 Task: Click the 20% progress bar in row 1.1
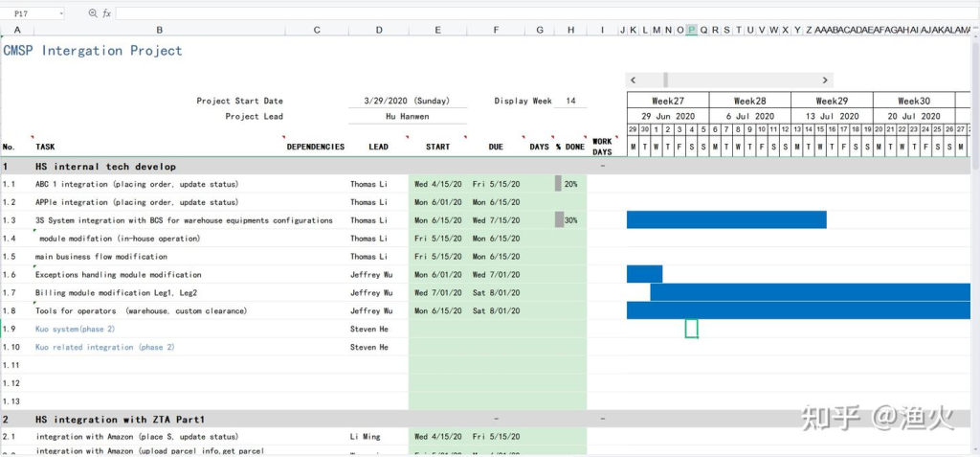(559, 183)
